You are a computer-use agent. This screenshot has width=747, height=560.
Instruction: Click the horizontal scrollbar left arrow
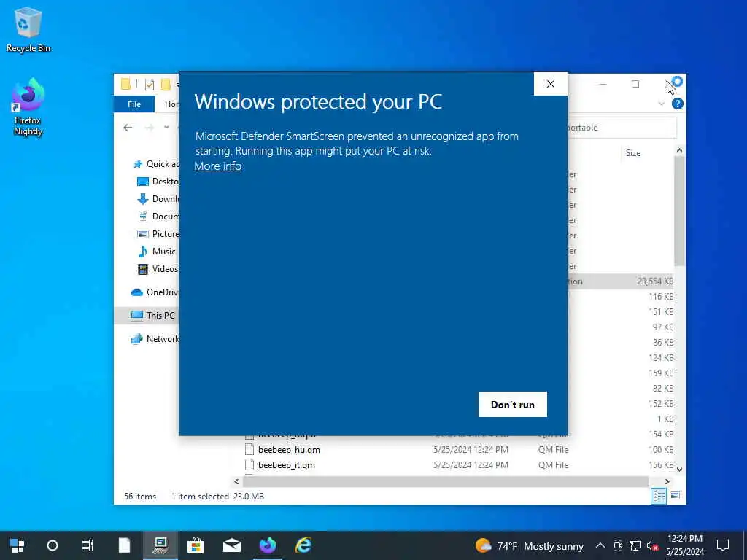tap(237, 481)
